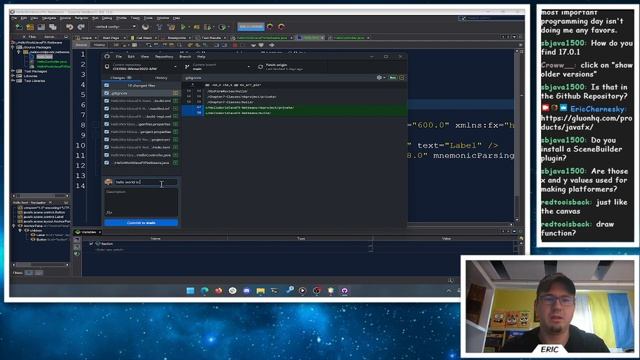Viewport: 640px width, 360px height.
Task: Switch to the Start Page tab in NetBeans
Action: point(111,38)
